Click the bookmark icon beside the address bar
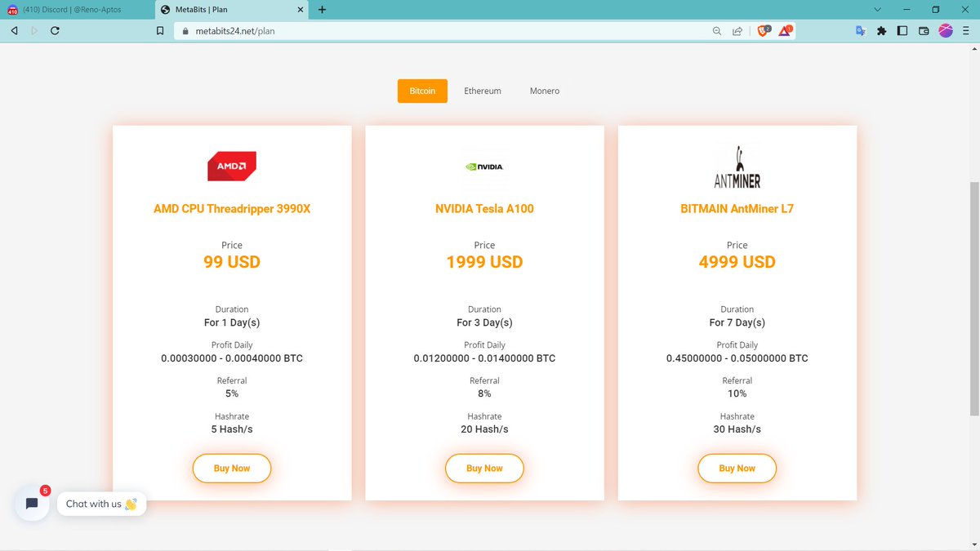Image resolution: width=980 pixels, height=551 pixels. pyautogui.click(x=160, y=31)
